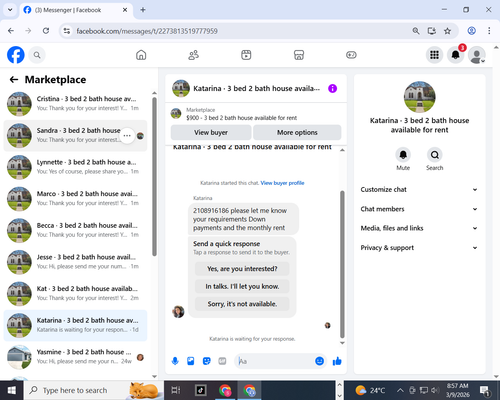Select the Messenger Facebook browser tab
Viewport: 500px width, 400px height.
[76, 10]
